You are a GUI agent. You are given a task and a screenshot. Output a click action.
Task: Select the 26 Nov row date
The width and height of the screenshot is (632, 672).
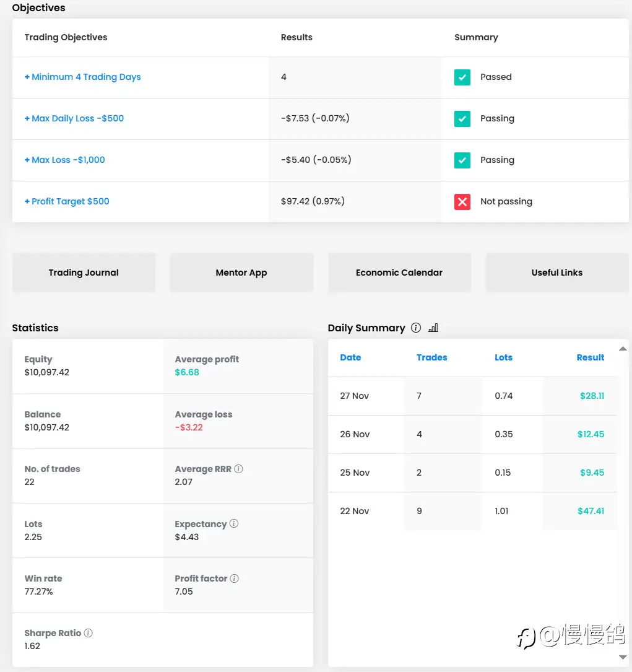(x=355, y=435)
